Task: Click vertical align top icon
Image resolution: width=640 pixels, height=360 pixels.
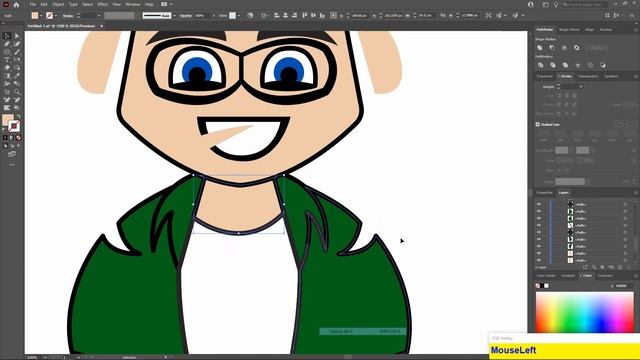Action: (x=305, y=16)
